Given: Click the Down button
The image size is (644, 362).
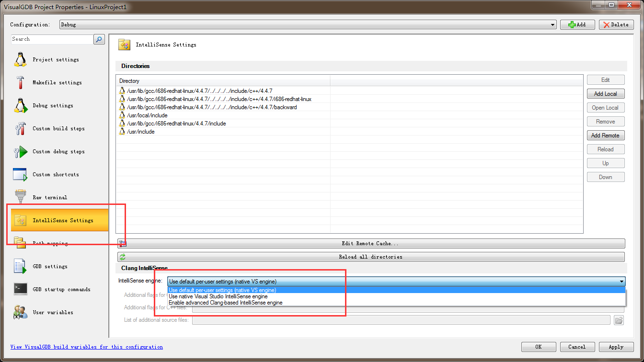Looking at the screenshot, I should 606,177.
